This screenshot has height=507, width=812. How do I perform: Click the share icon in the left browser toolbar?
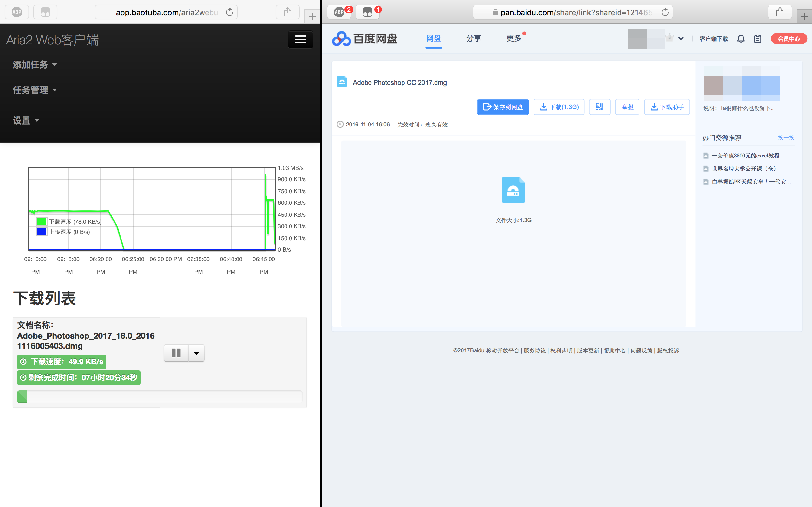288,12
